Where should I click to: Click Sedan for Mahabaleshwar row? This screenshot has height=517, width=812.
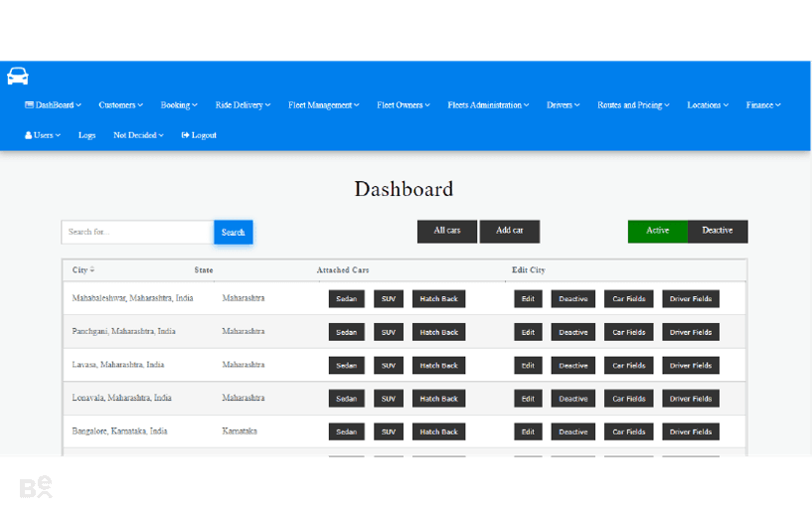click(x=347, y=299)
